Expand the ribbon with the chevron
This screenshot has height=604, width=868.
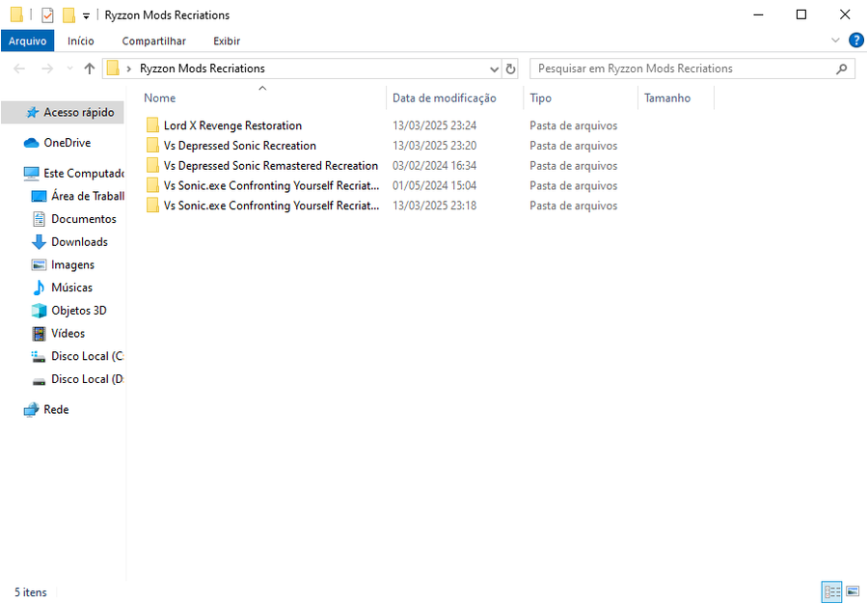[x=835, y=41]
